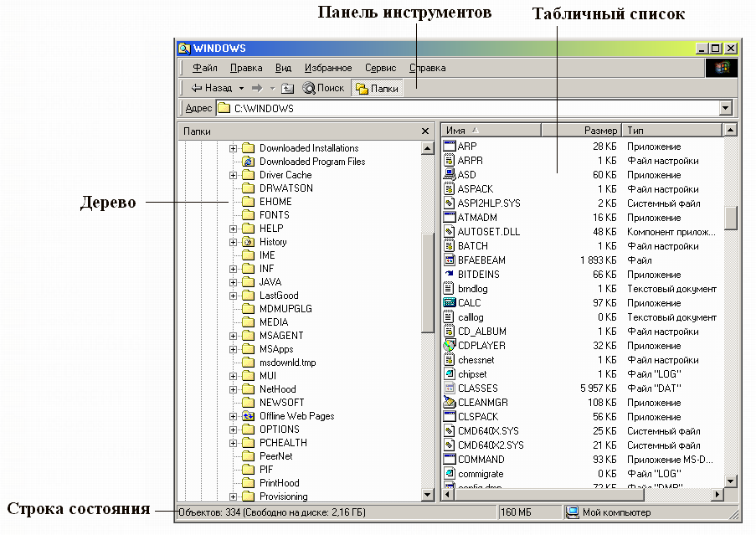The width and height of the screenshot is (756, 535).
Task: Sort by the Тип column header
Action: (672, 130)
